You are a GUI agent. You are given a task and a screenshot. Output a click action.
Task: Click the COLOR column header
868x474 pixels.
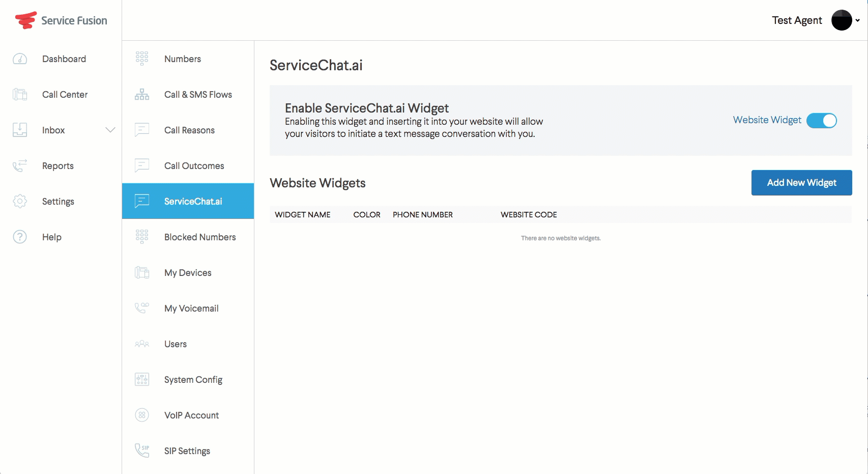(x=367, y=215)
